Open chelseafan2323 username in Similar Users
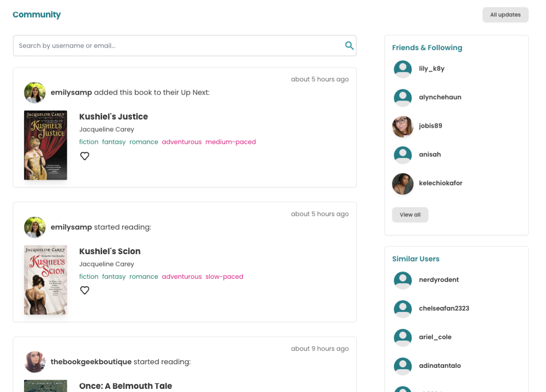 click(444, 308)
